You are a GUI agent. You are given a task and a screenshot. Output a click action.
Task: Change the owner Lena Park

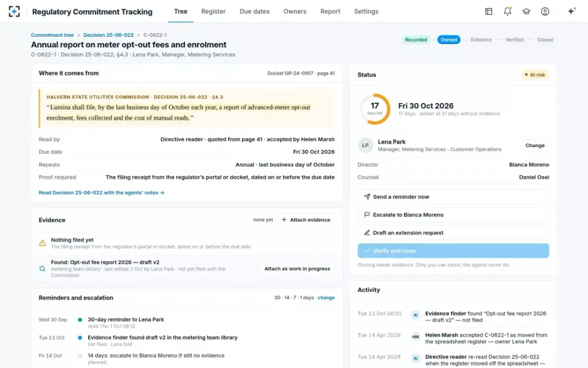[535, 146]
